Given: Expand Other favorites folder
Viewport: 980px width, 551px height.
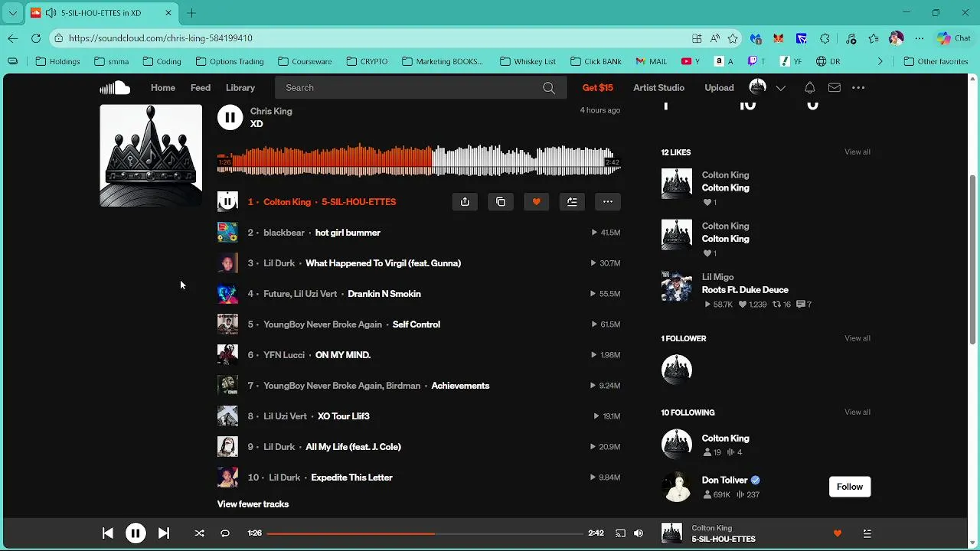Looking at the screenshot, I should 936,61.
